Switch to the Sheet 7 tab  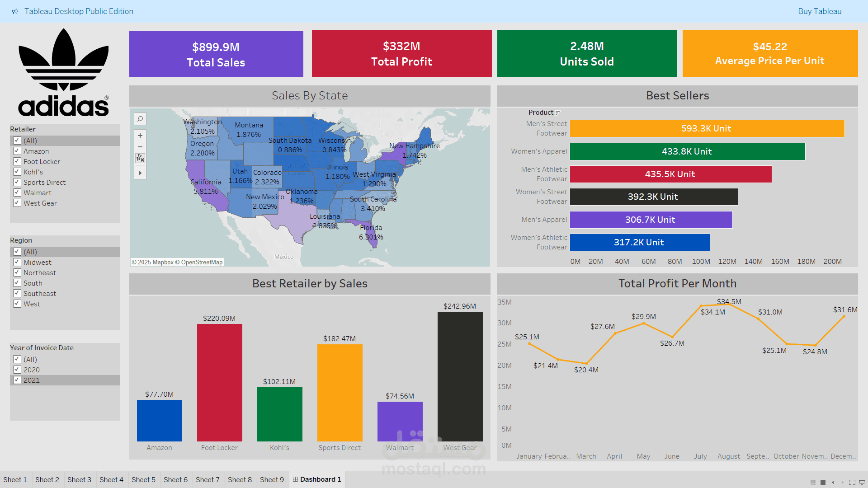point(208,480)
